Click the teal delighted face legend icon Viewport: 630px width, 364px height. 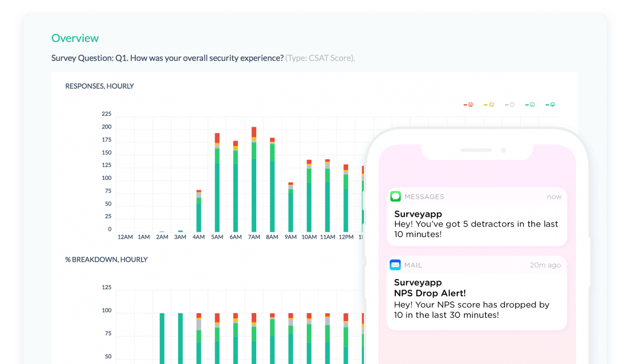coord(552,104)
